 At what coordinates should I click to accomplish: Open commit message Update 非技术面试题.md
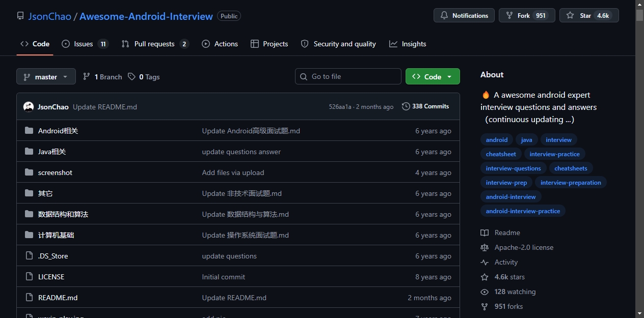[x=242, y=193]
